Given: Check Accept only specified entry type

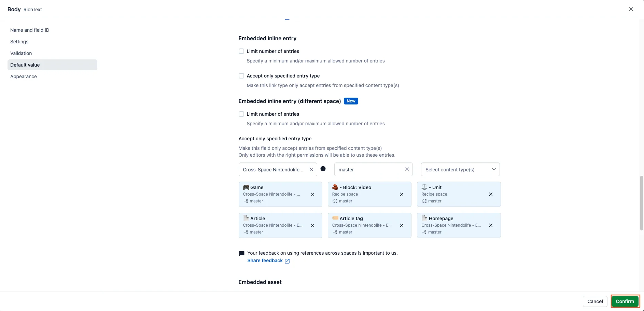Looking at the screenshot, I should (241, 76).
